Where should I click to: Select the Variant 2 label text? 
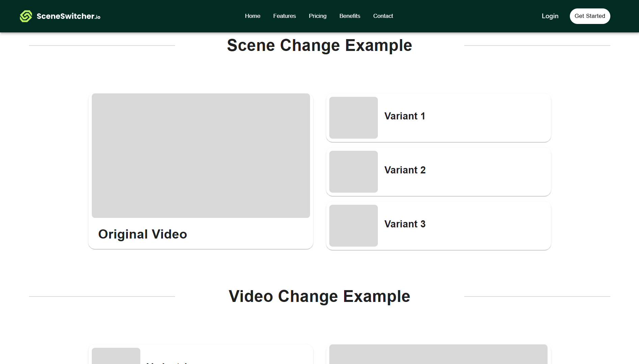[405, 170]
